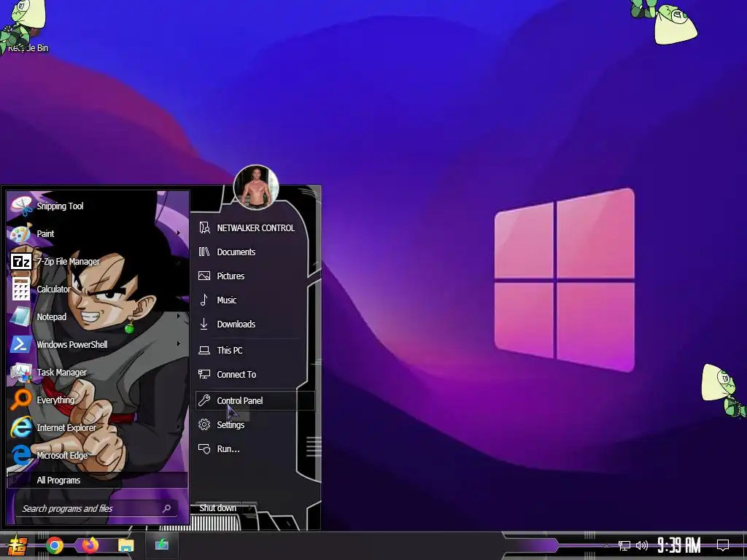The width and height of the screenshot is (747, 560).
Task: Open the Notepad icon
Action: pyautogui.click(x=21, y=316)
